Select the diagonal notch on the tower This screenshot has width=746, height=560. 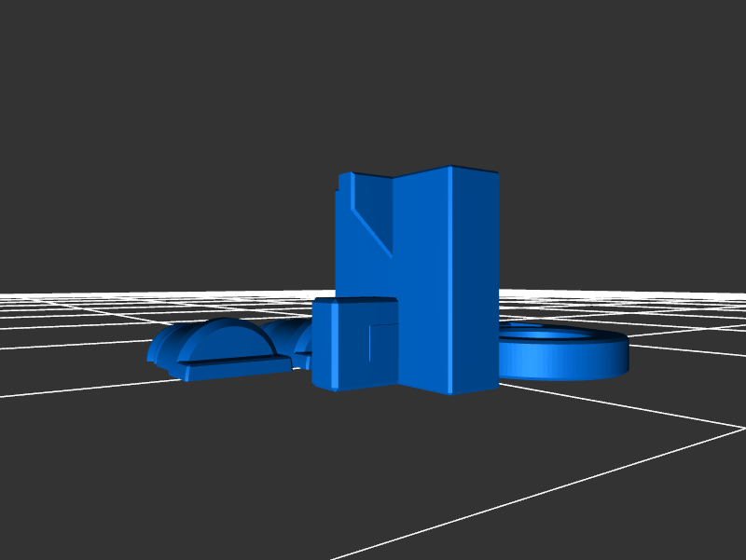(372, 229)
